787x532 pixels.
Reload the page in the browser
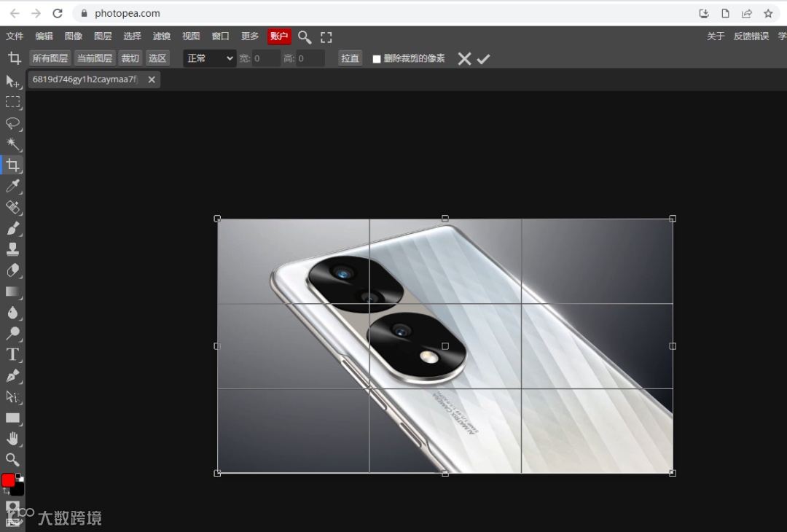click(x=58, y=14)
